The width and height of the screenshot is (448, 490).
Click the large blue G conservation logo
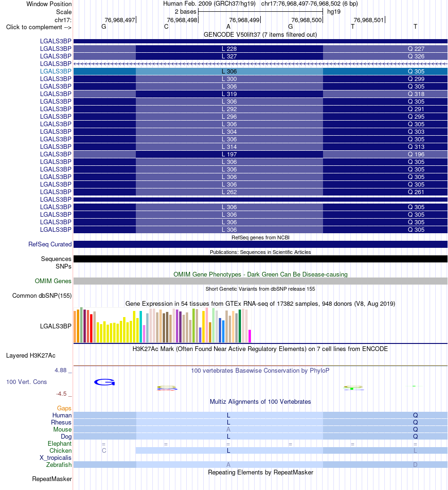pyautogui.click(x=105, y=382)
